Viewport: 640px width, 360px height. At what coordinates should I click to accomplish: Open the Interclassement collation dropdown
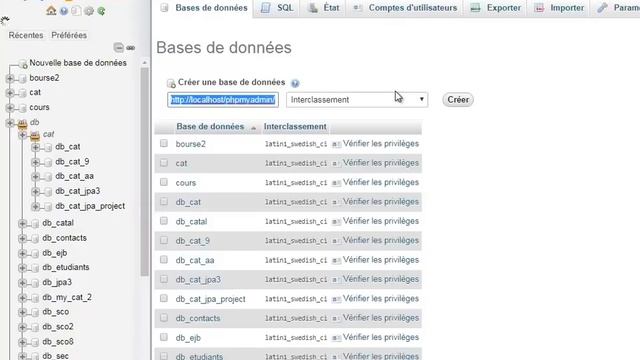click(357, 100)
